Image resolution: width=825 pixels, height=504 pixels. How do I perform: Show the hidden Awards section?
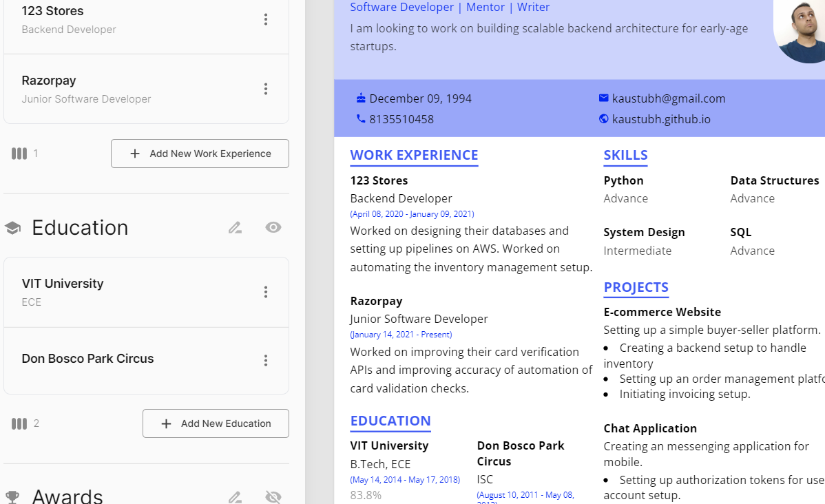(x=273, y=496)
